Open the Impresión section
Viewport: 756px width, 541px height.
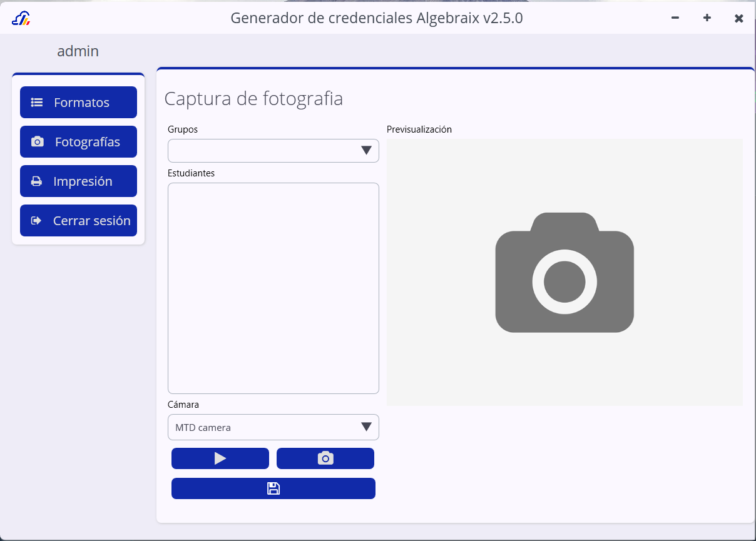78,181
